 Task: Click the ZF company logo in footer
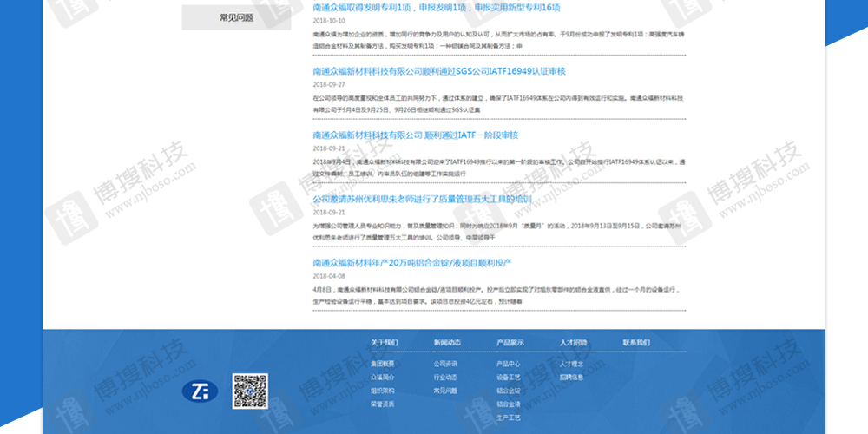pyautogui.click(x=200, y=391)
